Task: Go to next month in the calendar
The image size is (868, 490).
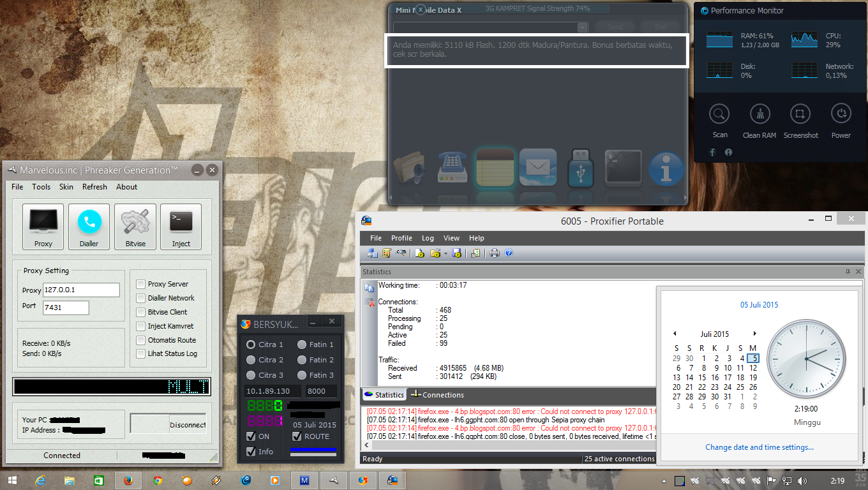Action: point(755,333)
